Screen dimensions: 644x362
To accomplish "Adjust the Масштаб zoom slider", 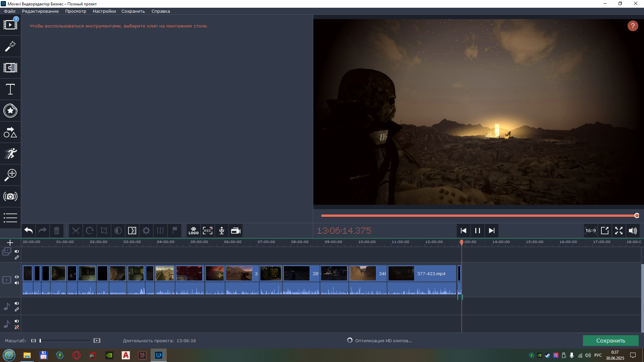I will (65, 341).
